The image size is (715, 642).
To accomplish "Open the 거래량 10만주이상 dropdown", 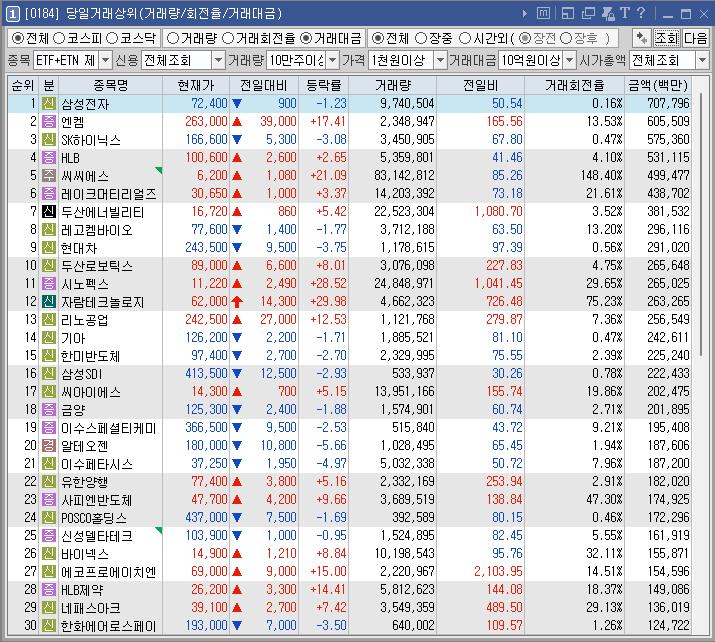I will (333, 60).
